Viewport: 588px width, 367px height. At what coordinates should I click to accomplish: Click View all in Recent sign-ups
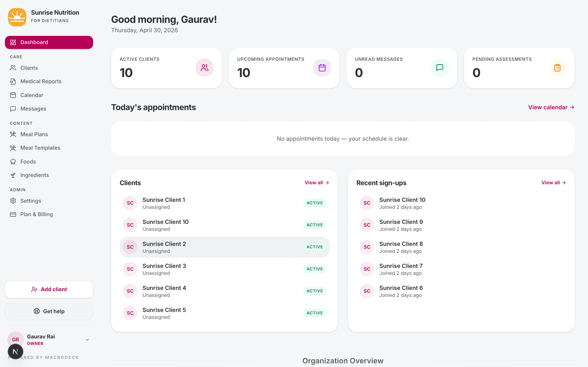(x=553, y=182)
